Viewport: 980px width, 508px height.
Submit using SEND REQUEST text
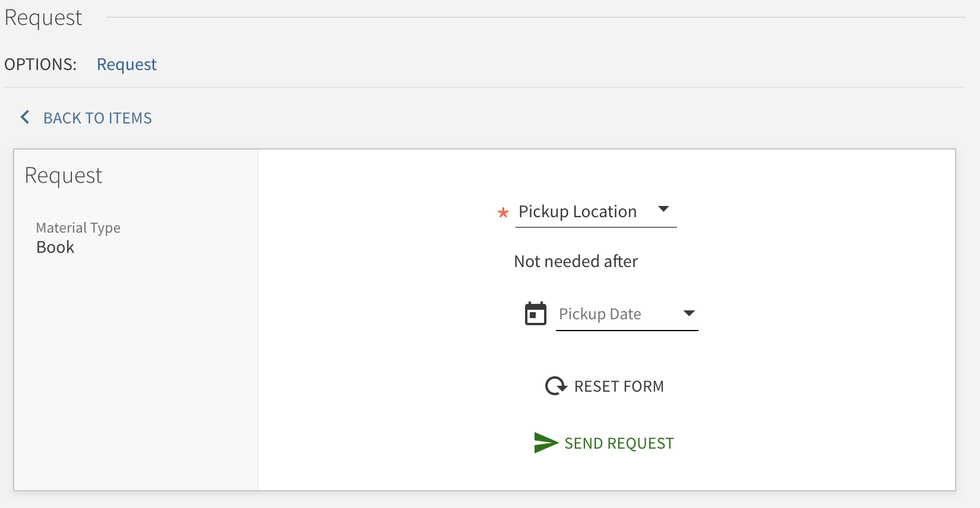619,443
